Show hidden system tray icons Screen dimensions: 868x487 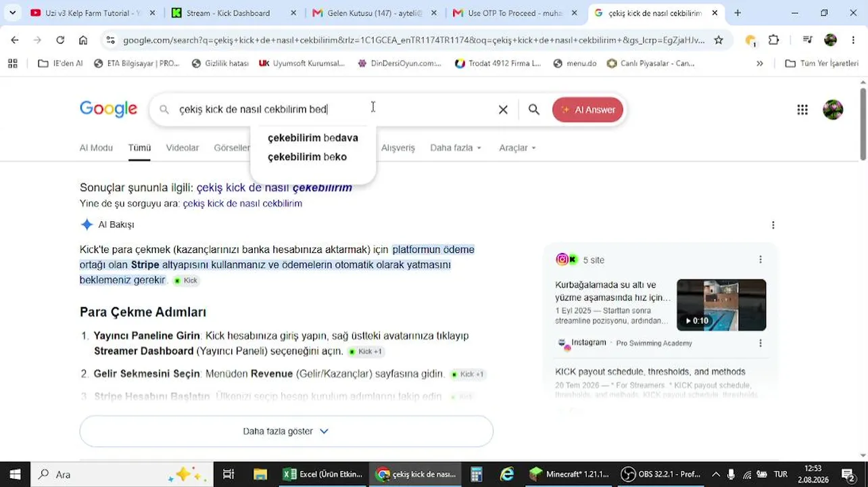point(716,474)
